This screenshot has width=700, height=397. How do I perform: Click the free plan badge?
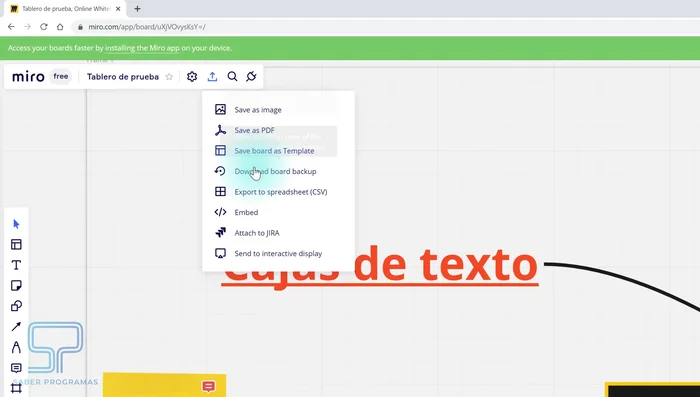pyautogui.click(x=61, y=76)
